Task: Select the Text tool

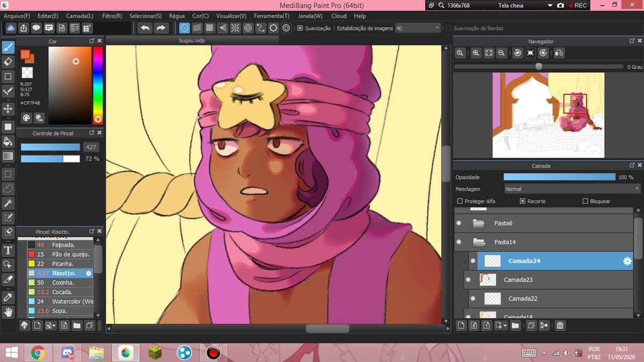Action: [8, 250]
